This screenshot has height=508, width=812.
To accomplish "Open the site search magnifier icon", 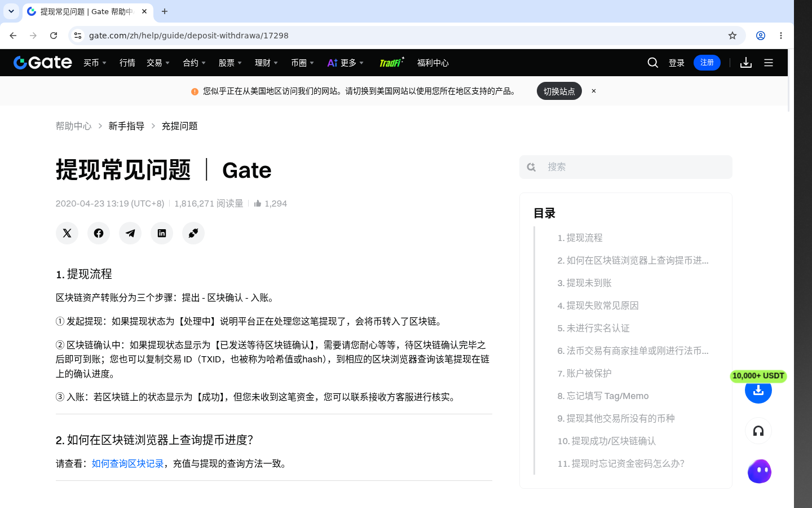I will point(652,63).
